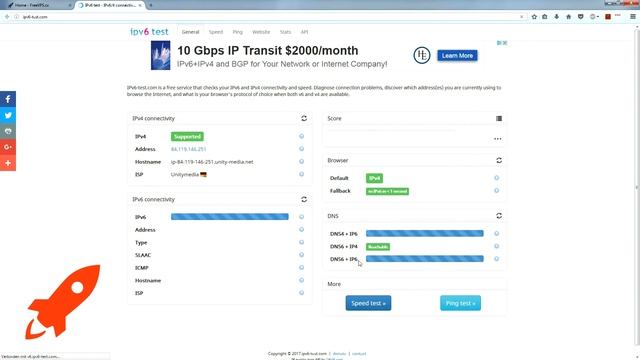
Task: Stop loading via X in address bar
Action: tap(522, 17)
